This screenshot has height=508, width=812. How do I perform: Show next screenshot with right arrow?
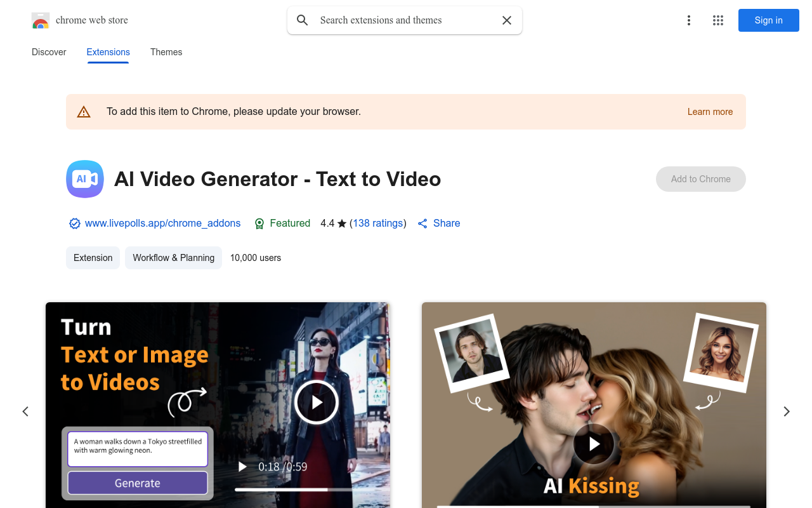787,411
